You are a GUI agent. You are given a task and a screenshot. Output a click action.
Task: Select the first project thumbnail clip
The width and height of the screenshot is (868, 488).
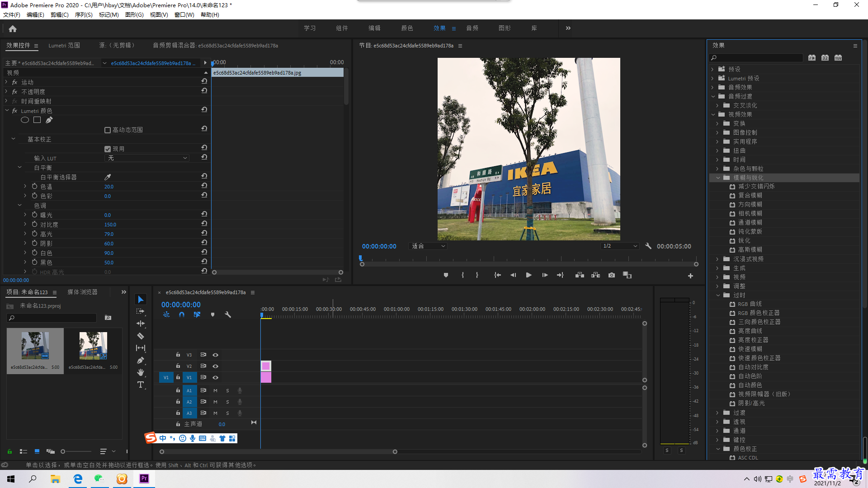point(35,351)
